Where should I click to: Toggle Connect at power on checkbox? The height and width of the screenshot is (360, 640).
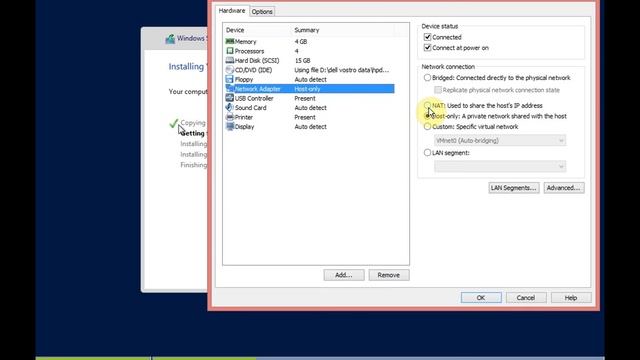[427, 48]
